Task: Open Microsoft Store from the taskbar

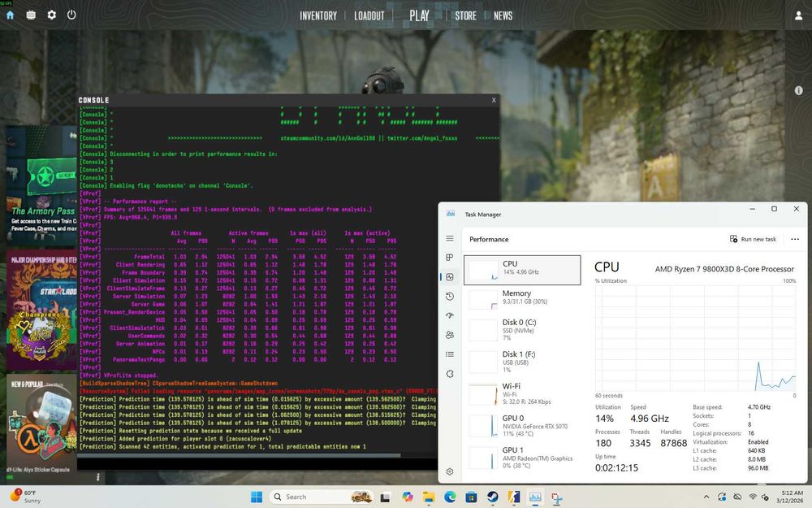Action: tap(471, 497)
